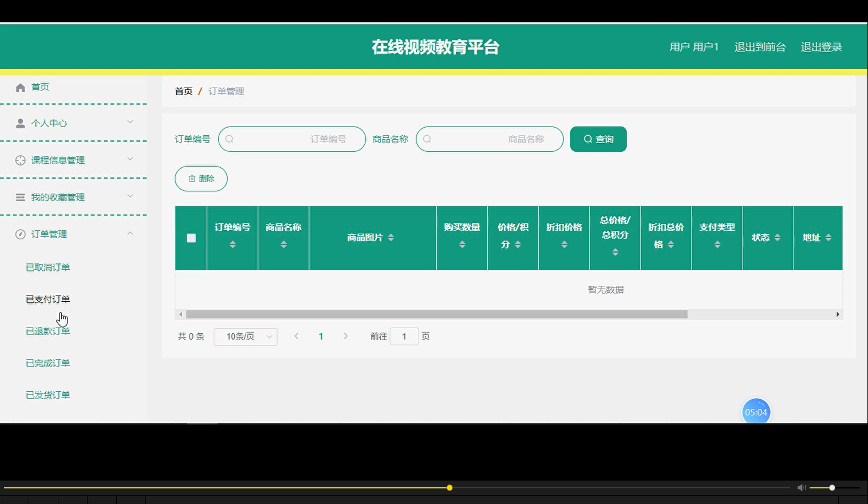Toggle the select-all checkbox in table header
The image size is (868, 504).
coord(191,238)
